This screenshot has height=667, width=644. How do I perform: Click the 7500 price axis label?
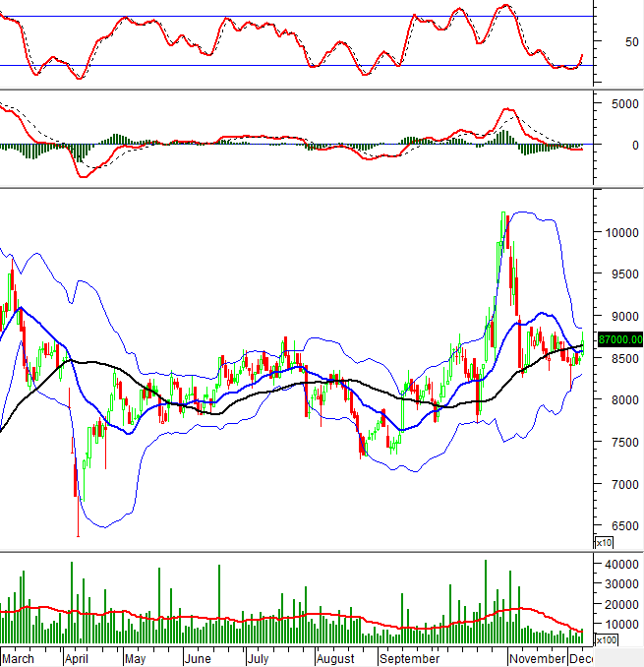619,443
